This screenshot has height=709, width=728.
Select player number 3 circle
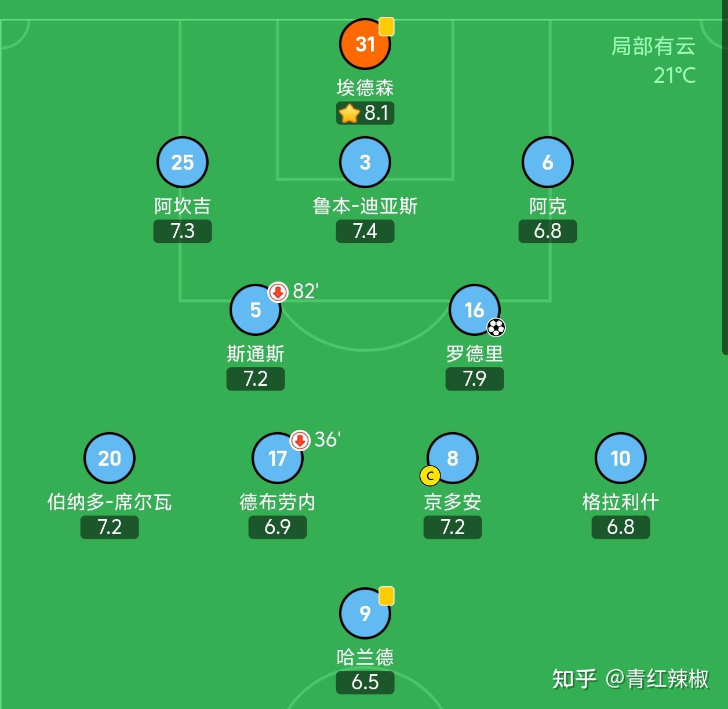[365, 162]
